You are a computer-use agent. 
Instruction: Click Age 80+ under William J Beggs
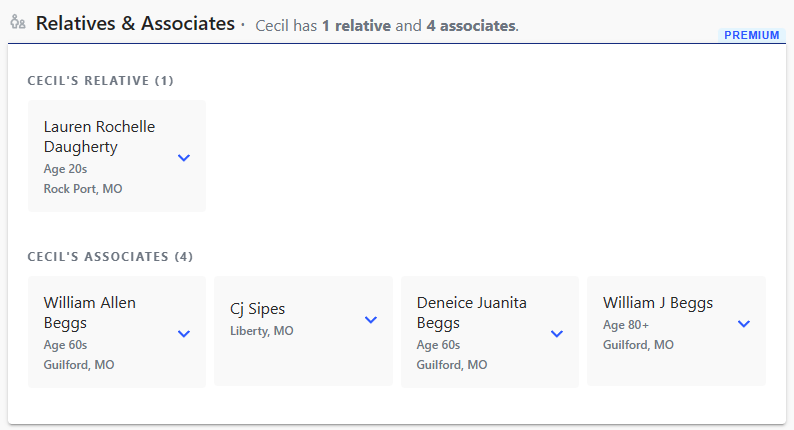tap(625, 325)
